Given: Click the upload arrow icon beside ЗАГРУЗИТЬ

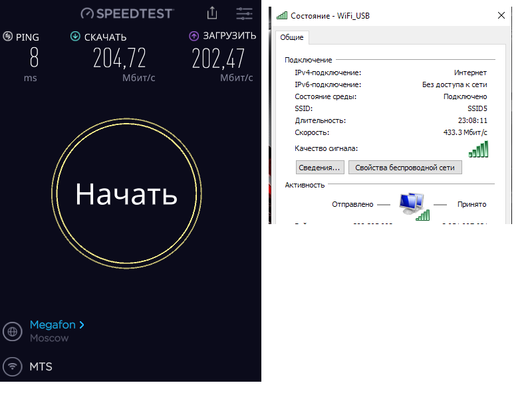Looking at the screenshot, I should 194,37.
